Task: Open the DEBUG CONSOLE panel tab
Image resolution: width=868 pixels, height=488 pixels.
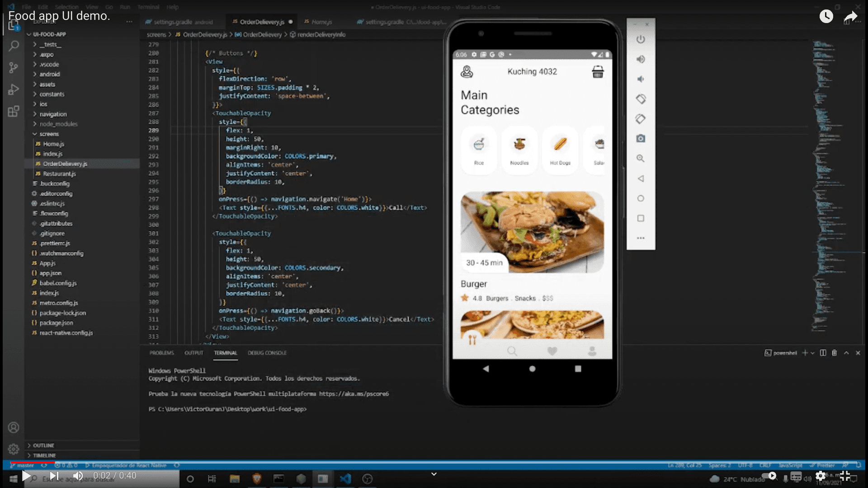Action: [267, 353]
